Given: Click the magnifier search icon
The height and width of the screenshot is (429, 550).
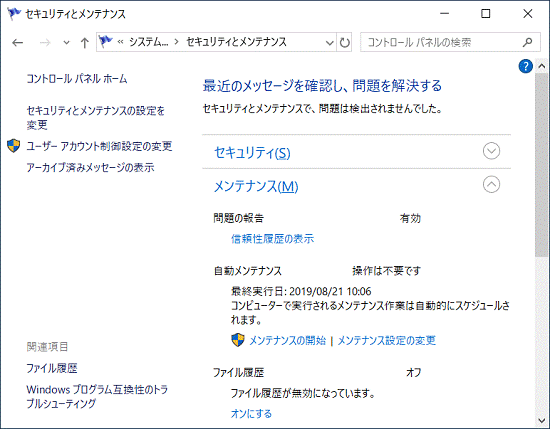Looking at the screenshot, I should 527,42.
